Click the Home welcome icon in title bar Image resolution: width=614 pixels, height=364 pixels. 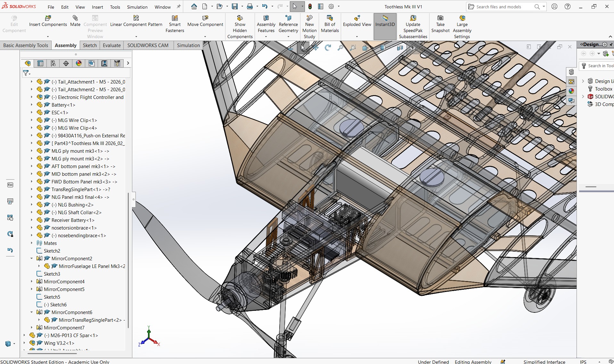(194, 6)
